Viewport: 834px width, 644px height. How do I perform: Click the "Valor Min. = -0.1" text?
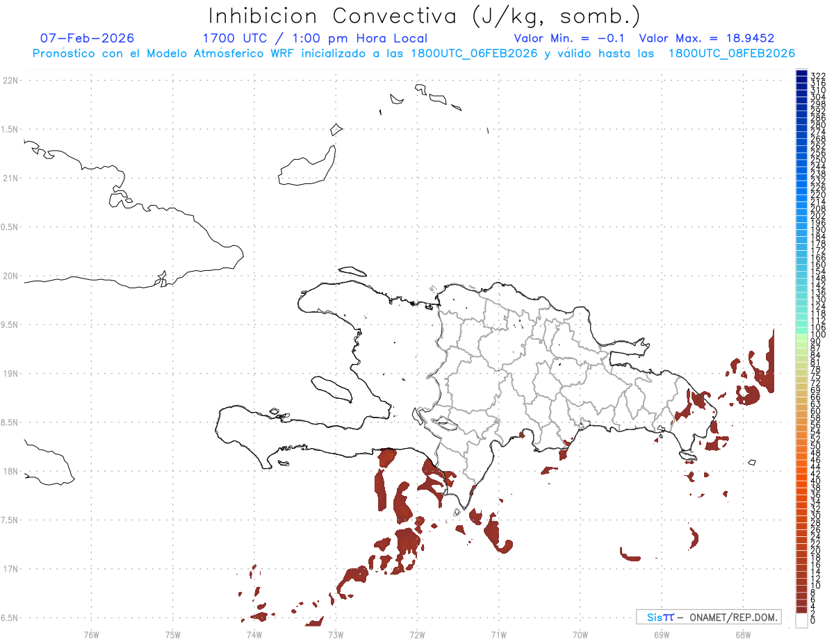pyautogui.click(x=569, y=38)
